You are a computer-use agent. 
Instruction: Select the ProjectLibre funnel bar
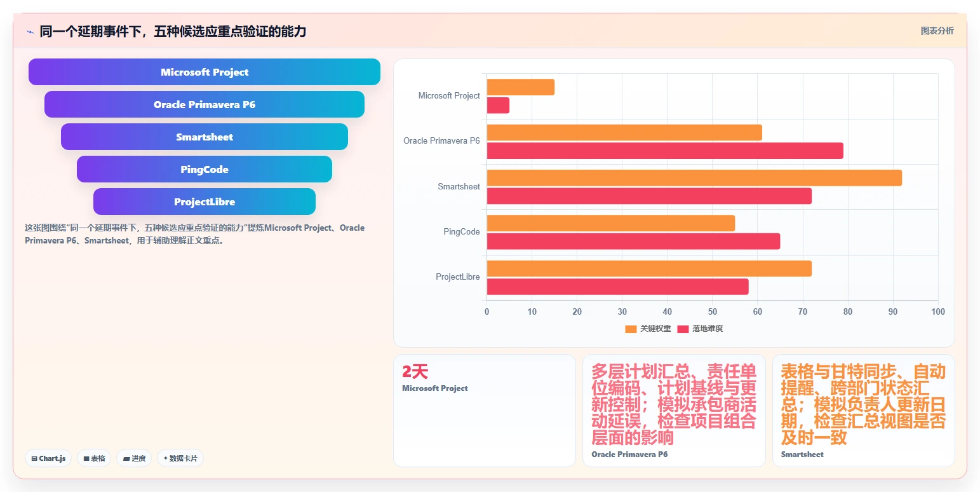coord(205,202)
